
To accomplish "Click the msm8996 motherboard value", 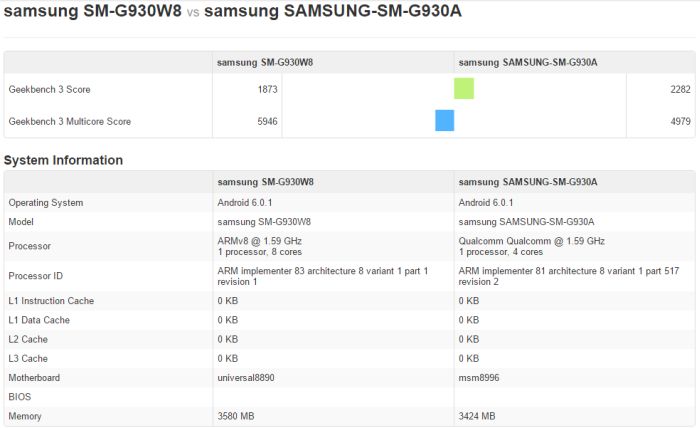I will point(479,377).
